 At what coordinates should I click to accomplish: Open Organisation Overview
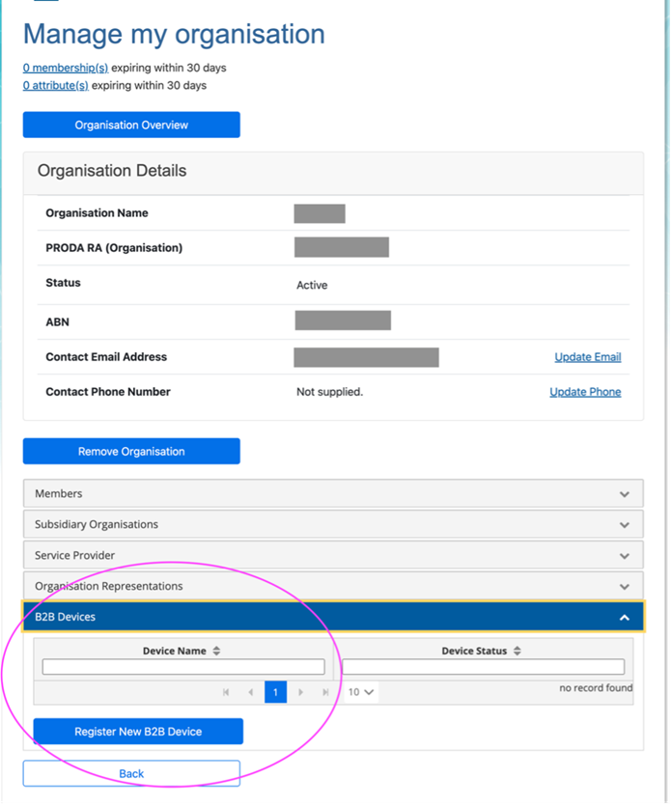[131, 125]
